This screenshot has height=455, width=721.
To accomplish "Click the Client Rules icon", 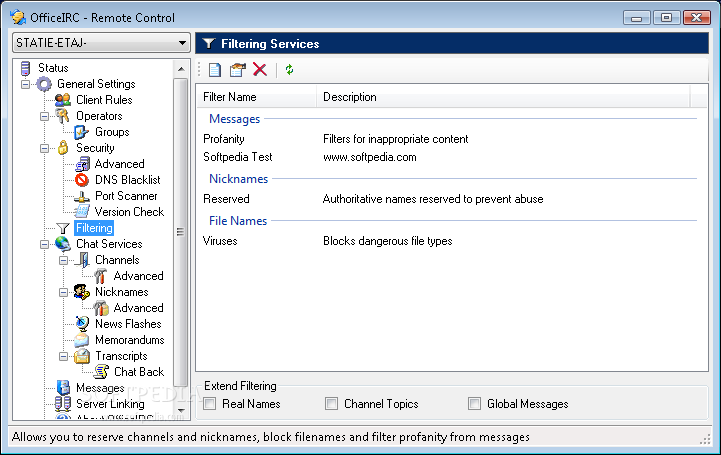I will tap(63, 100).
